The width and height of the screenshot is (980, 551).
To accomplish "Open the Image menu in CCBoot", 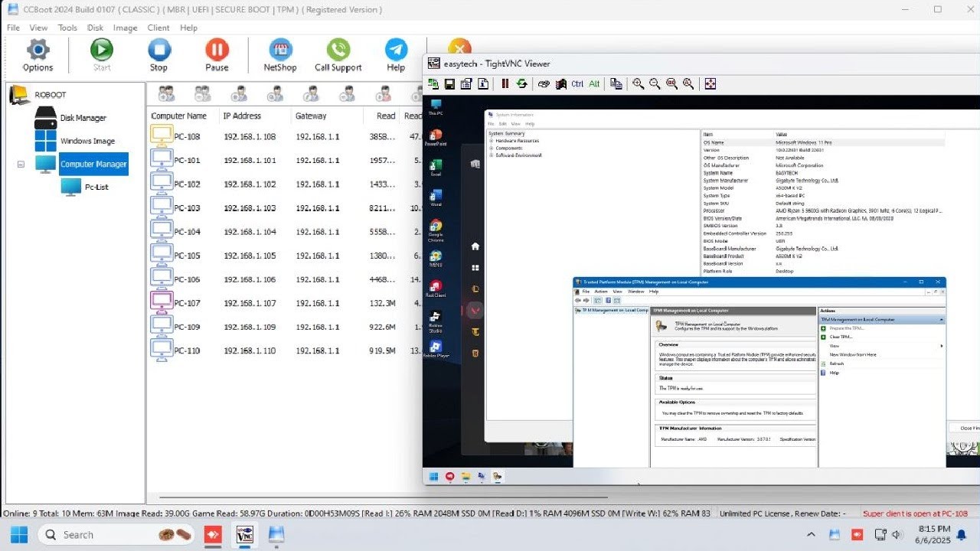I will coord(125,28).
